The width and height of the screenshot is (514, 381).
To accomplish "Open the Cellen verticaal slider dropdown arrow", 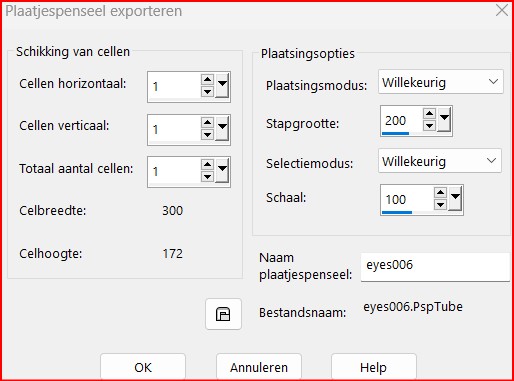I will [x=222, y=128].
